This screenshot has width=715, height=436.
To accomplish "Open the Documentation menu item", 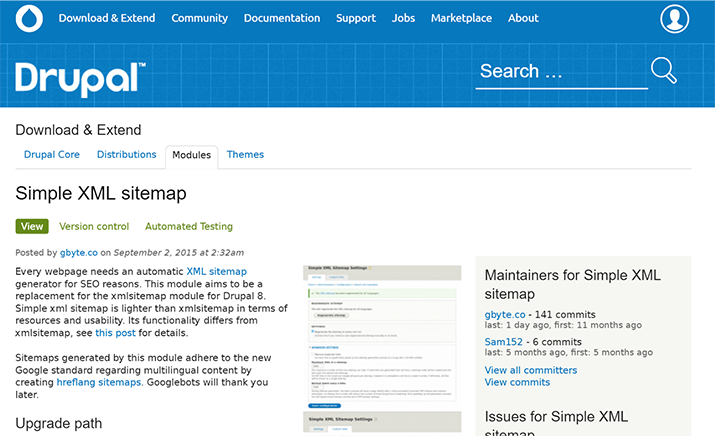I will click(282, 18).
